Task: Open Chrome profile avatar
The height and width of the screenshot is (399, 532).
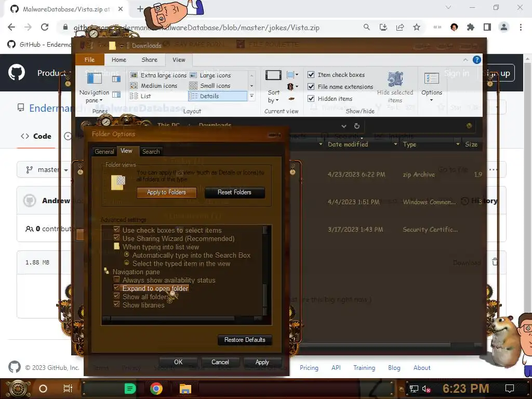Action: coord(504,27)
